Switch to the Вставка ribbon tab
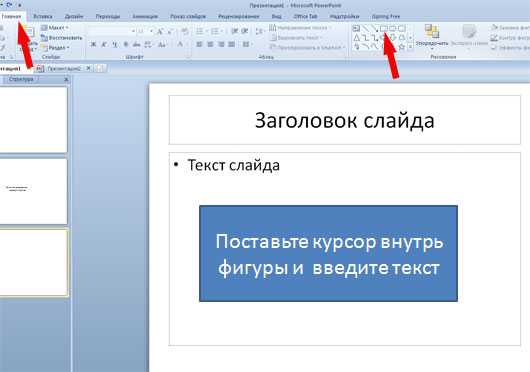Viewport: 530px width, 372px height. pyautogui.click(x=43, y=16)
